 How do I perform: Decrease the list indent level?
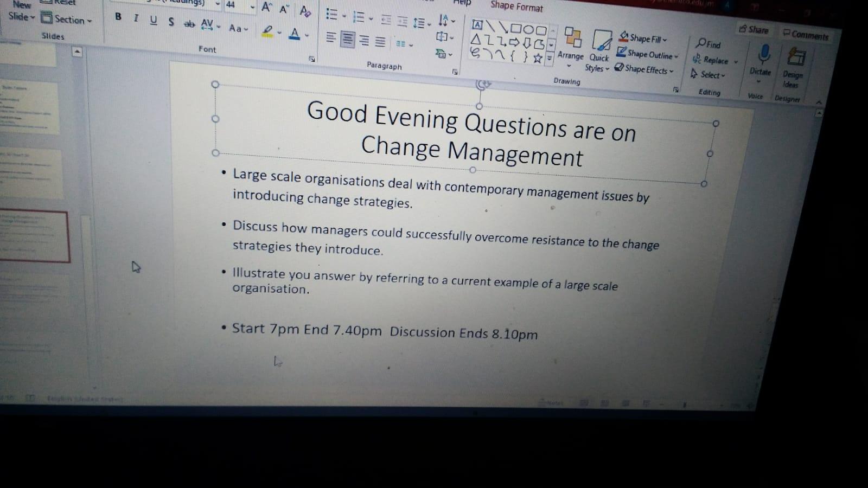[x=386, y=20]
